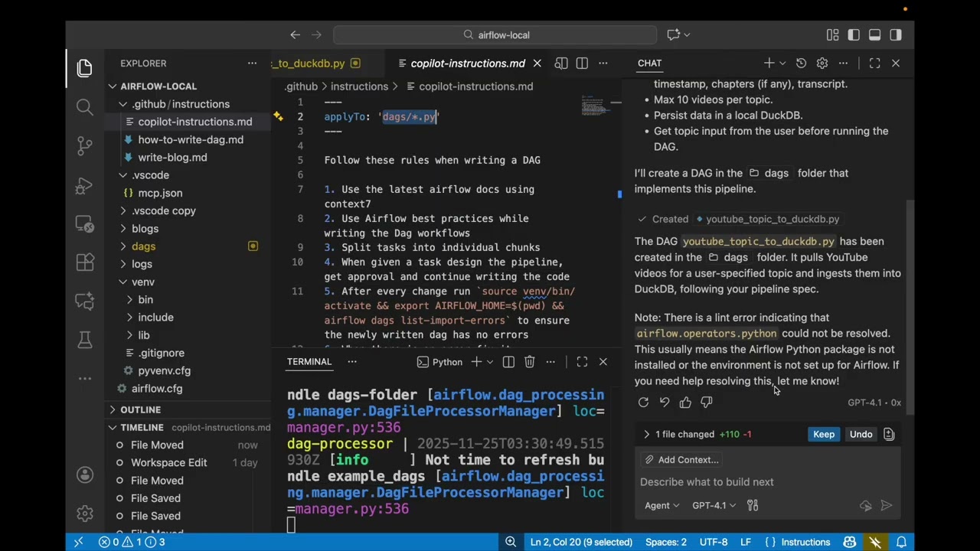Click Add Context button

pyautogui.click(x=681, y=460)
